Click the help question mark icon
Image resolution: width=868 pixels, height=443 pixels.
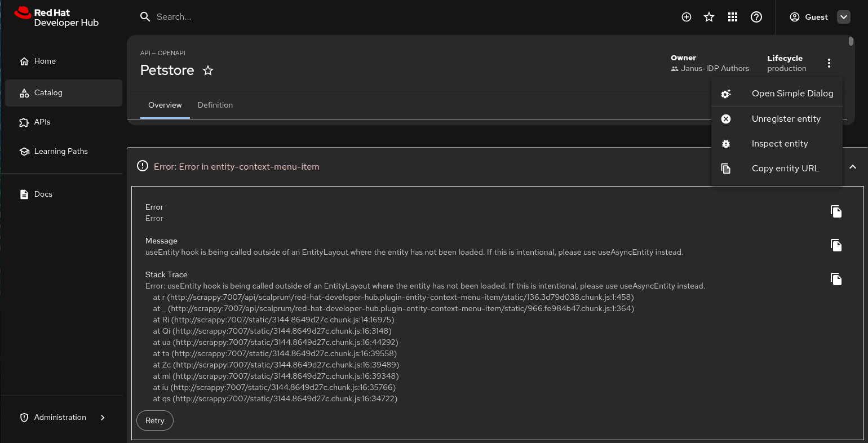click(756, 17)
